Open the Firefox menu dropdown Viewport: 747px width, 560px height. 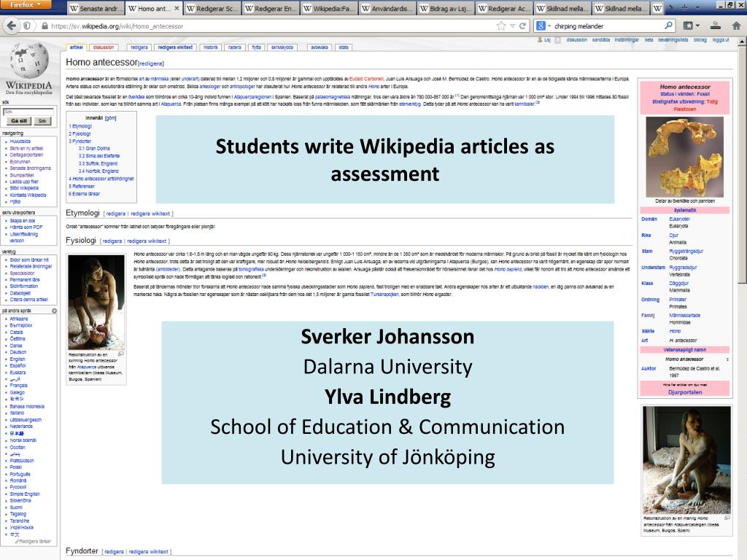coord(27,5)
